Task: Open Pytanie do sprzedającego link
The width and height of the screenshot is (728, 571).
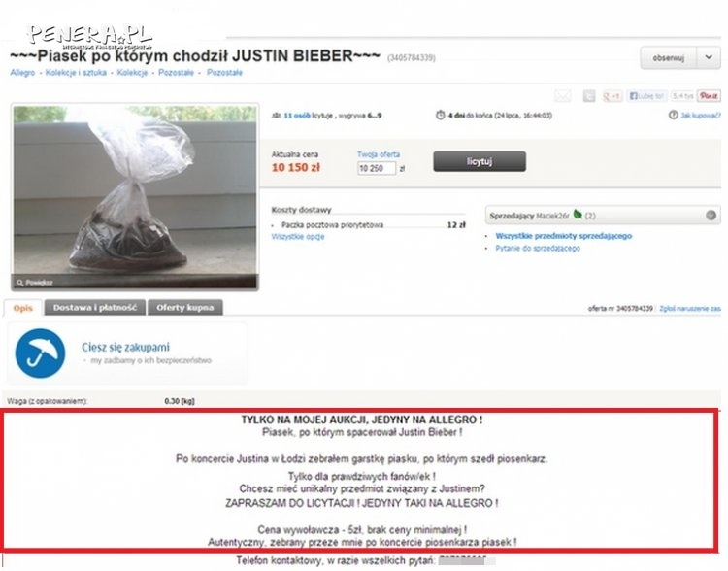Action: tap(538, 248)
